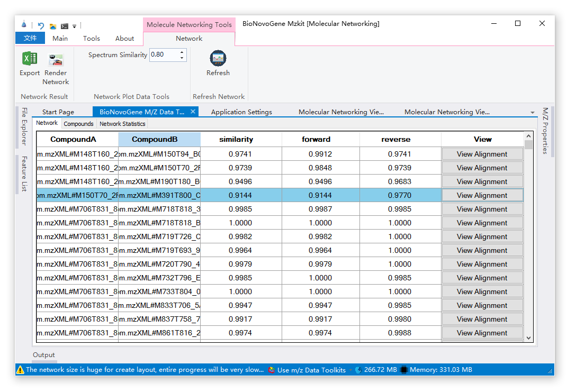The width and height of the screenshot is (576, 392).
Task: Click the flask application icon in title bar
Action: (x=24, y=24)
